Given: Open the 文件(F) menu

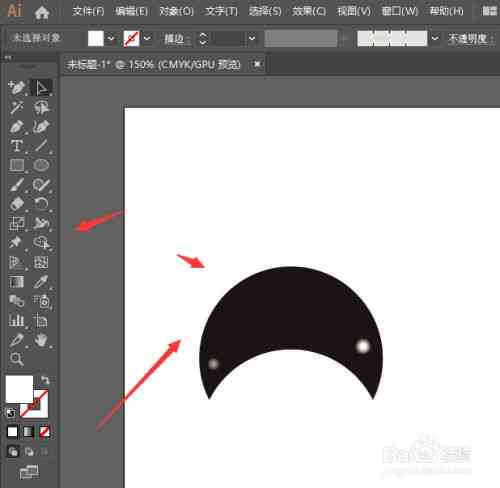Looking at the screenshot, I should coord(88,12).
